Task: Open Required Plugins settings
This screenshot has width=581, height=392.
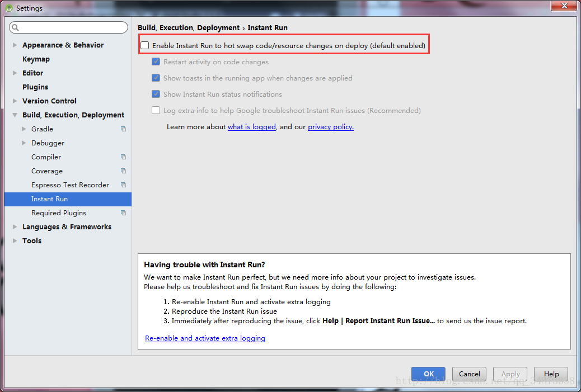Action: pyautogui.click(x=59, y=213)
